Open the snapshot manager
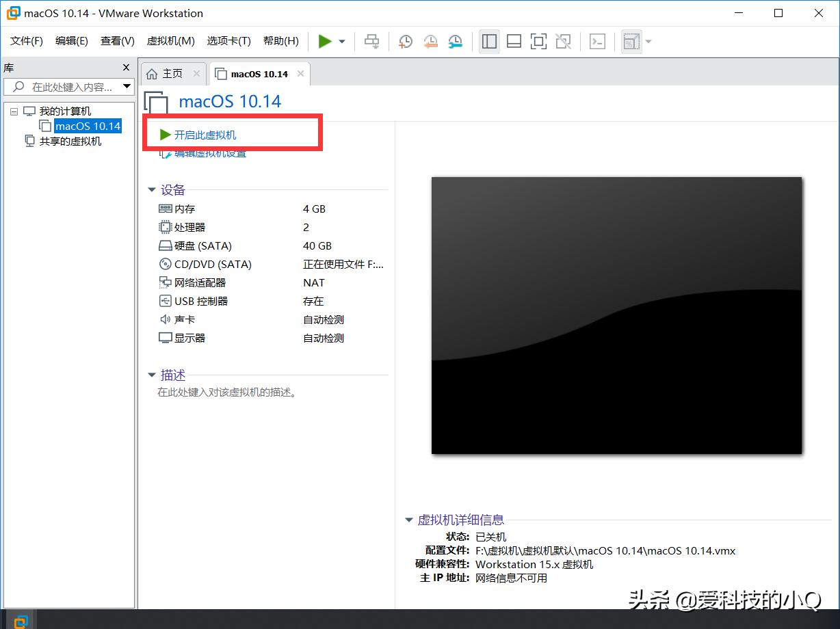 coord(455,41)
